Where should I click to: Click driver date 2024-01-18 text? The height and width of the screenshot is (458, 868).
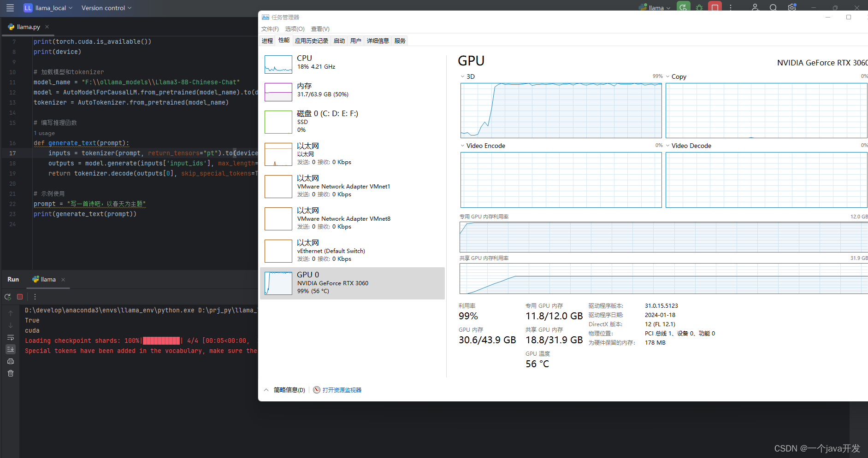660,315
